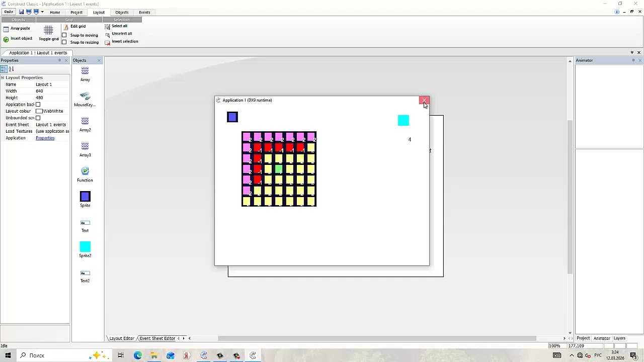Viewport: 644px width, 362px height.
Task: Select the MouseKeyboard object icon
Action: (x=85, y=96)
